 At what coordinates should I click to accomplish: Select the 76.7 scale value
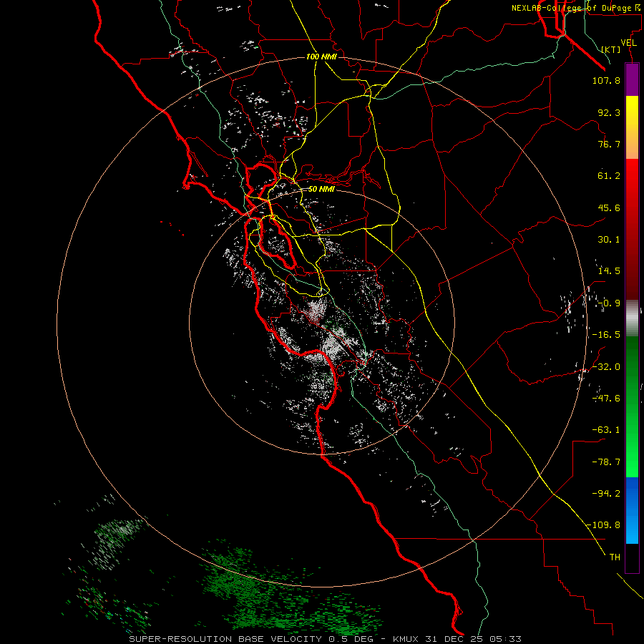point(609,144)
